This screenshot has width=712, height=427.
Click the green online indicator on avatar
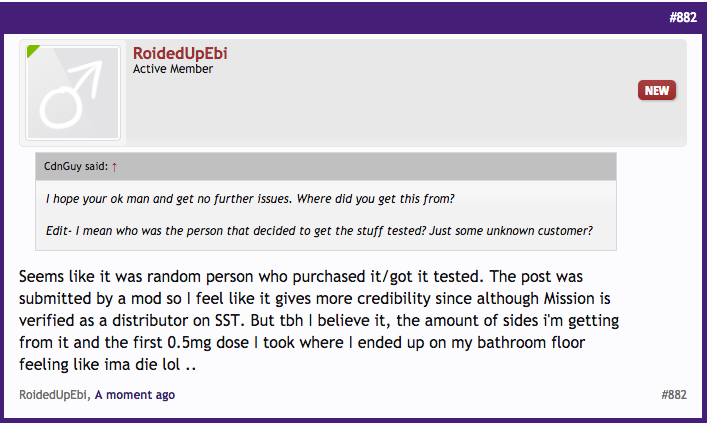pyautogui.click(x=31, y=50)
